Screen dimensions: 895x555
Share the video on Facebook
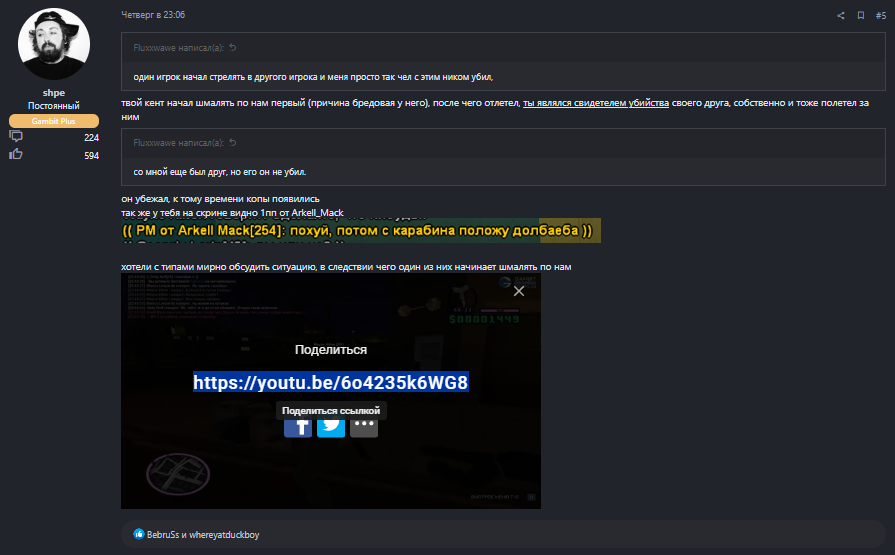pyautogui.click(x=298, y=424)
